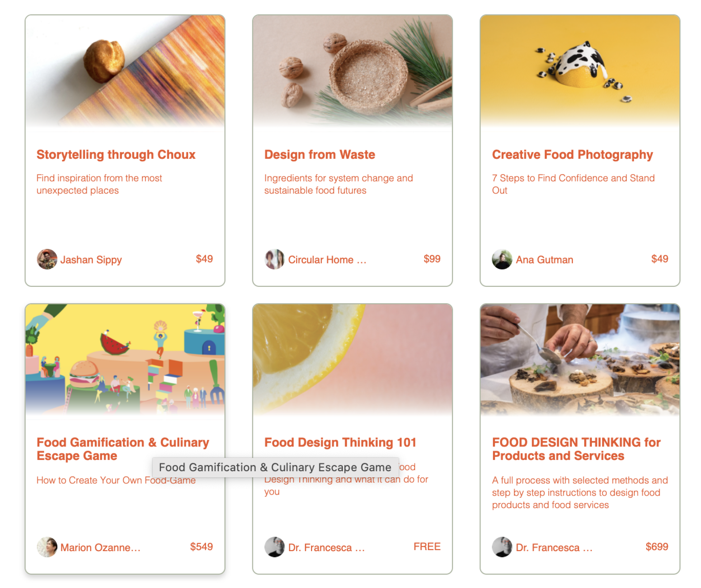Select Ana Gutman's profile picture
Image resolution: width=701 pixels, height=588 pixels.
[x=502, y=259]
